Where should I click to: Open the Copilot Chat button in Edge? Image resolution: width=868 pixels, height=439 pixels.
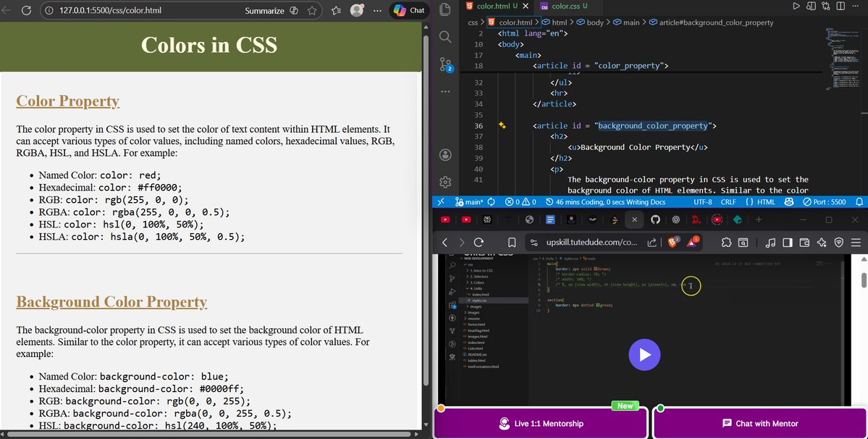(x=409, y=11)
